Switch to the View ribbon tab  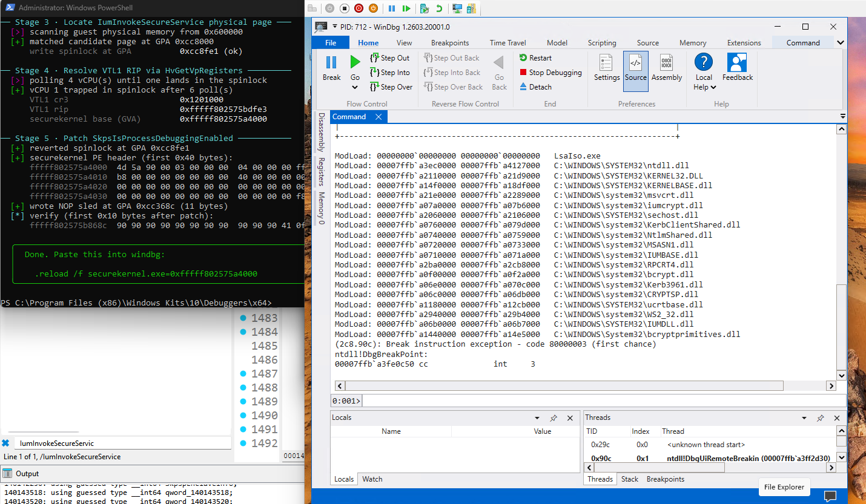[x=404, y=43]
